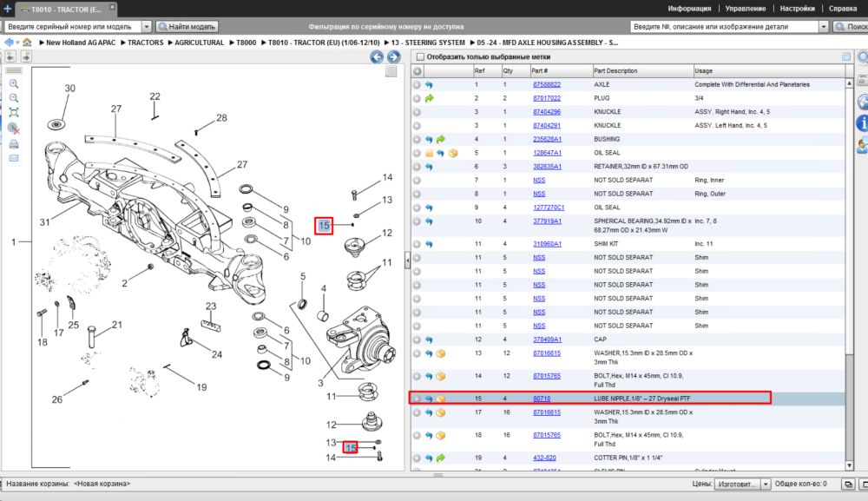Click the collapse-left panel button
Screen dimensions: 868x501
10,56
